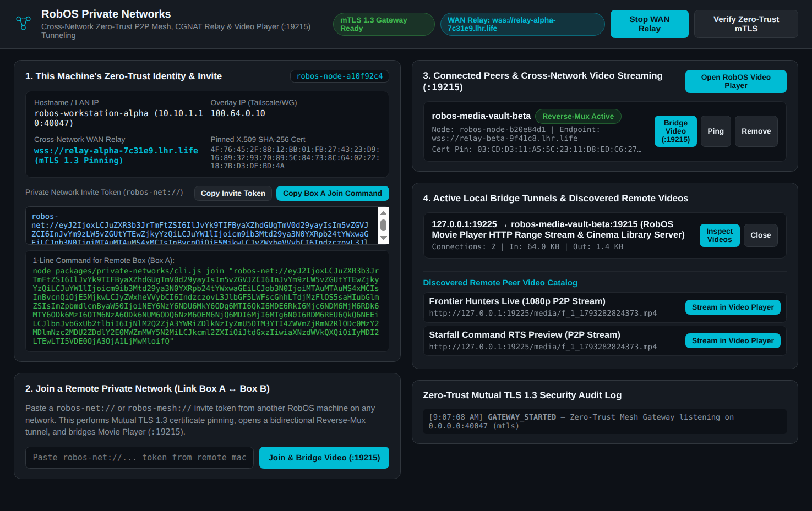
Task: Click the tunnel connections stats line
Action: click(x=527, y=247)
